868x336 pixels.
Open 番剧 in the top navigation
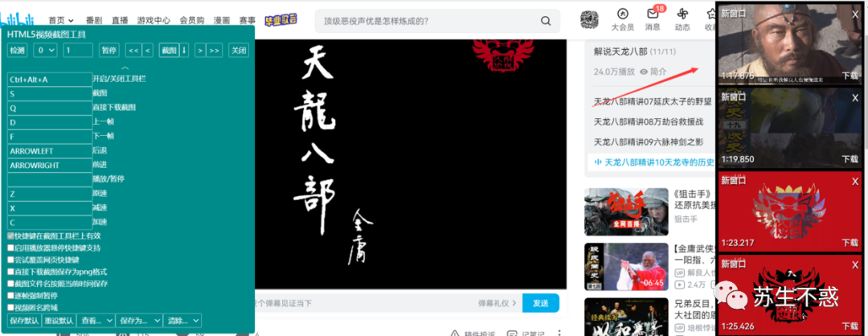94,20
